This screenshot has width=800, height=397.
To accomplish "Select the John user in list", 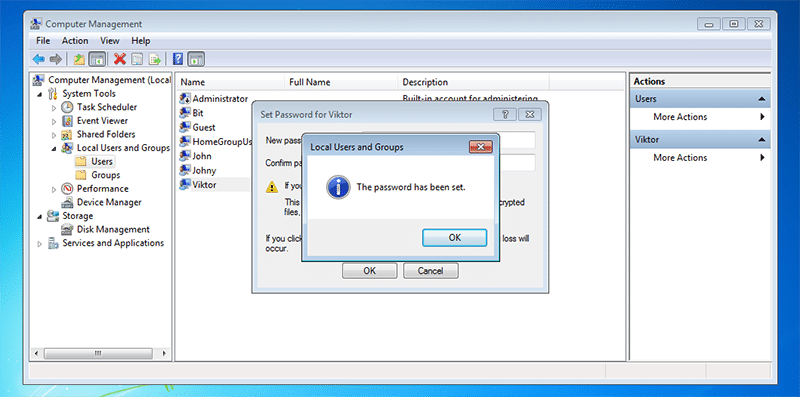I will click(x=202, y=156).
